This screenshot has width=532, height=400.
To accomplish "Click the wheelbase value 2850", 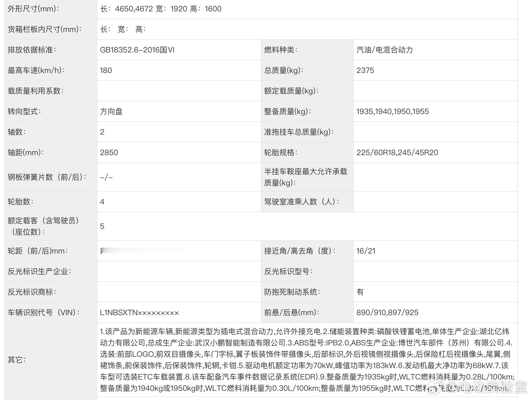I will click(109, 152).
